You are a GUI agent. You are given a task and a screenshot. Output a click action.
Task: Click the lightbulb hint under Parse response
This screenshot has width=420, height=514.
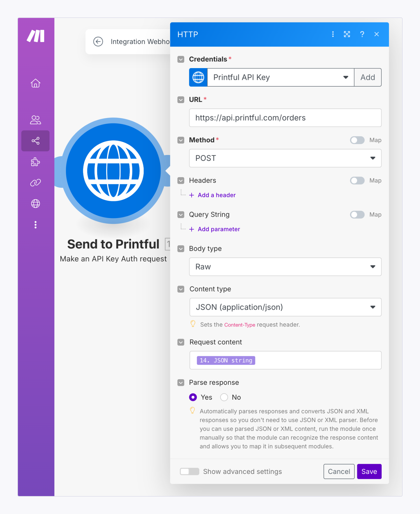[x=192, y=411]
